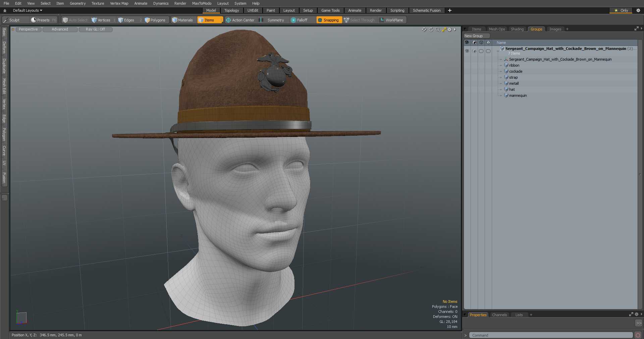Open the Properties panel gear options

coord(636,315)
